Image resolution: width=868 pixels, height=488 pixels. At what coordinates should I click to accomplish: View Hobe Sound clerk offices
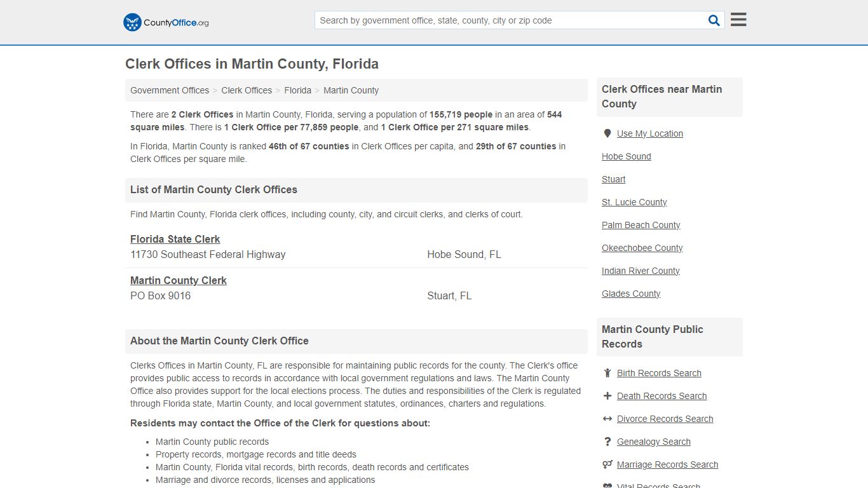coord(627,156)
